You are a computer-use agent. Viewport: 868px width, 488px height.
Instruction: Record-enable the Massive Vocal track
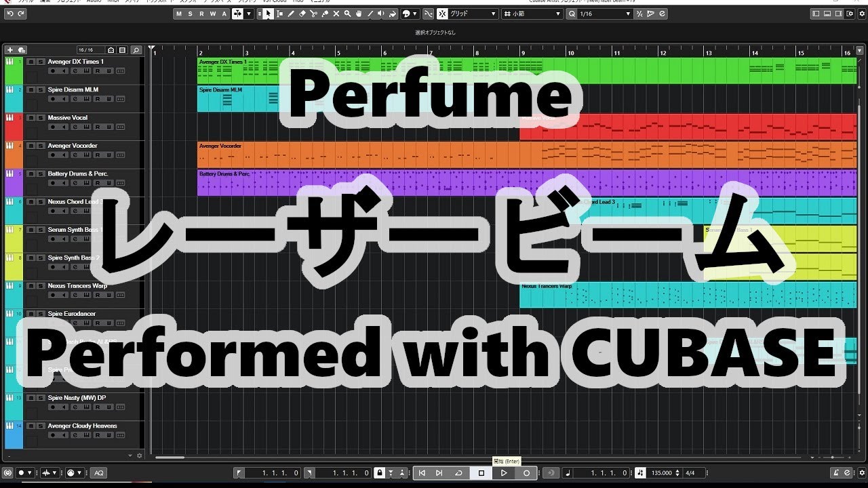(x=53, y=127)
